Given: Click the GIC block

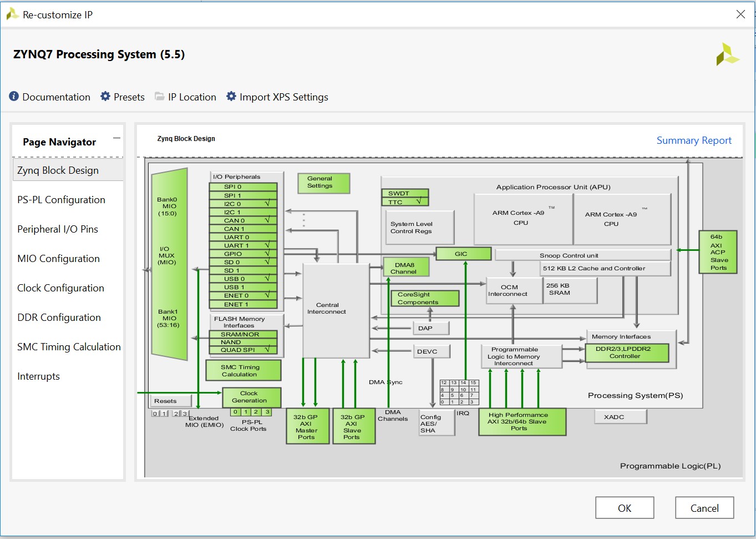Looking at the screenshot, I should [464, 254].
